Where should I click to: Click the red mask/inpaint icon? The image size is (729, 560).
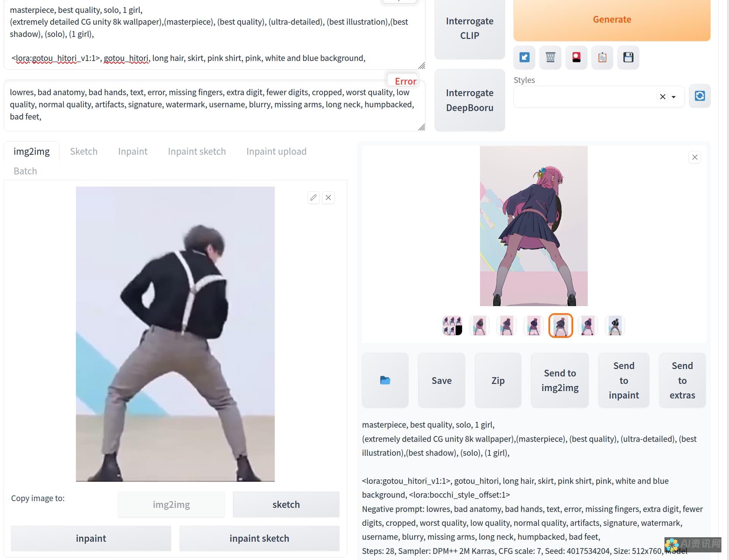(577, 57)
